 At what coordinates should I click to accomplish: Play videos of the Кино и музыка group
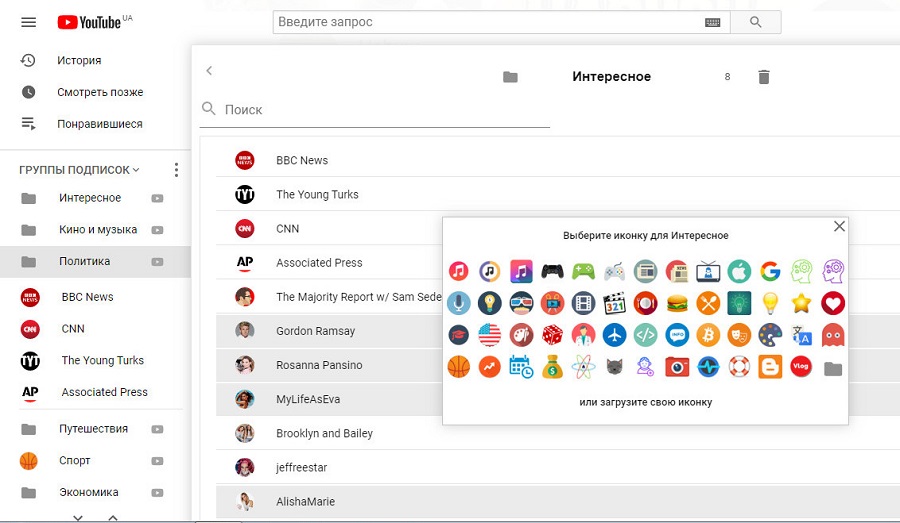click(157, 230)
